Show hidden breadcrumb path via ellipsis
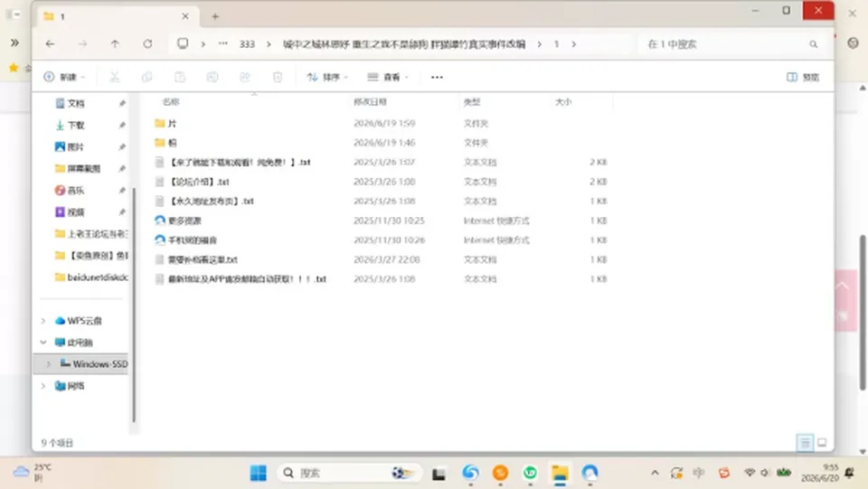Screen dimensions: 868x489 (223, 43)
